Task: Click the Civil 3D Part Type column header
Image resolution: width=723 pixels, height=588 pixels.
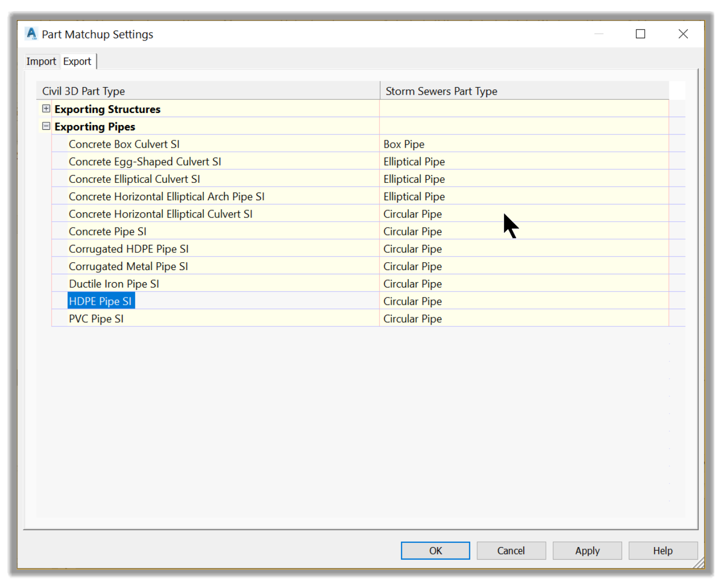Action: [208, 91]
